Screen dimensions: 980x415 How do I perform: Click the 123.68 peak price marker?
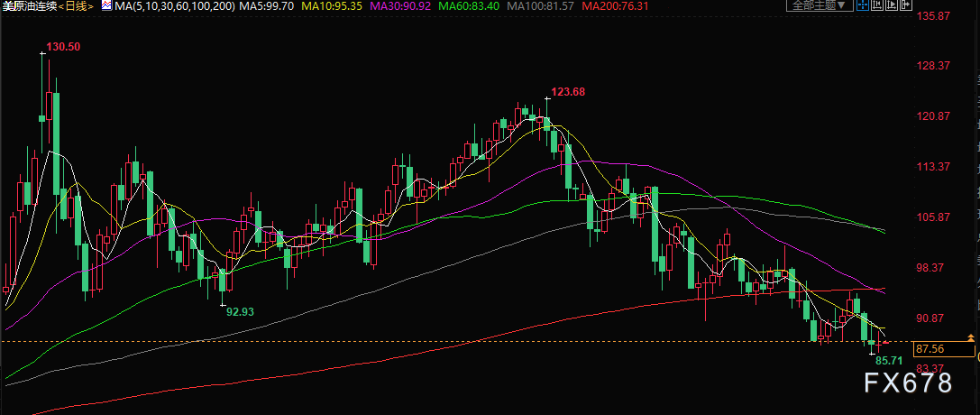[568, 92]
